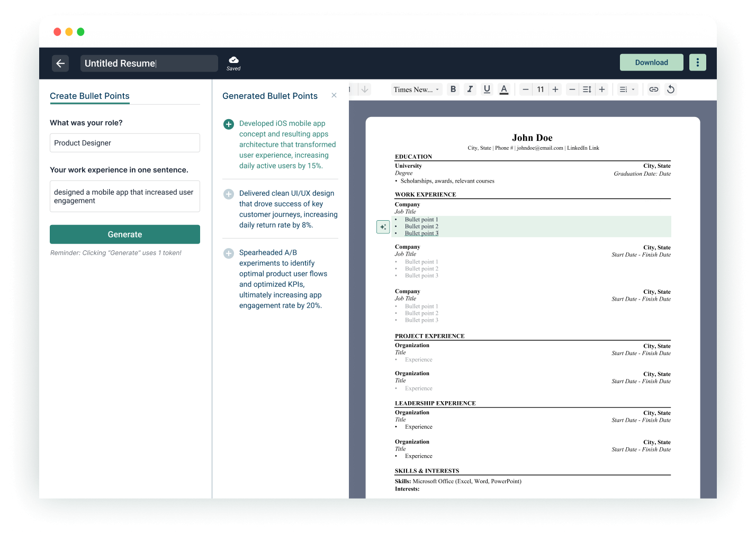Close the Generated Bullet Points panel
This screenshot has height=533, width=756.
coord(334,95)
